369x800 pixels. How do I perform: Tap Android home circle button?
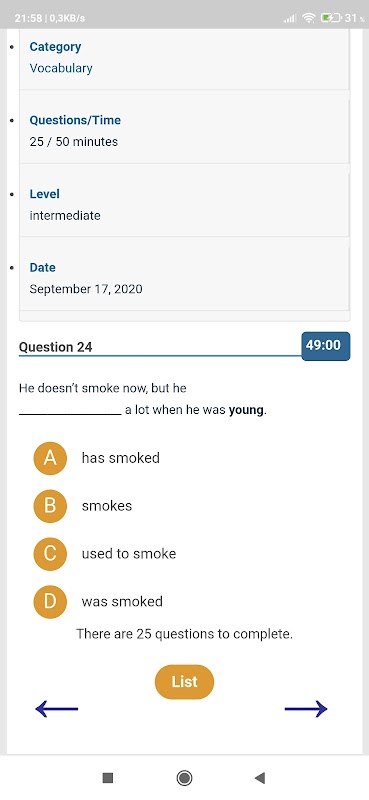pos(184,778)
